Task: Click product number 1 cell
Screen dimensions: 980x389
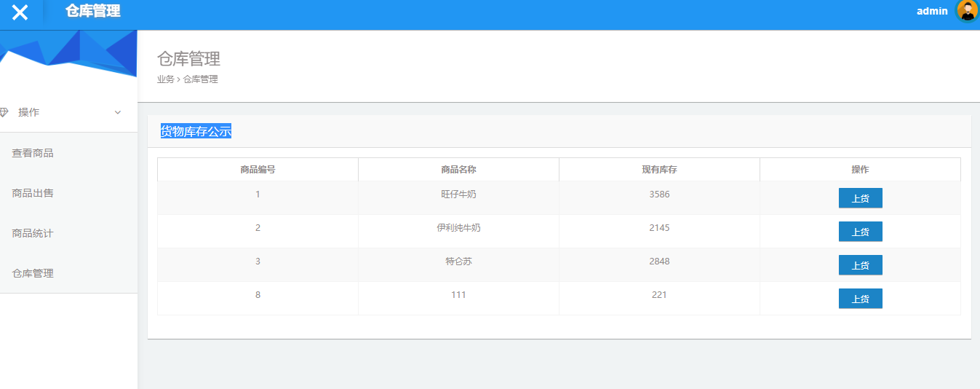Action: point(258,198)
